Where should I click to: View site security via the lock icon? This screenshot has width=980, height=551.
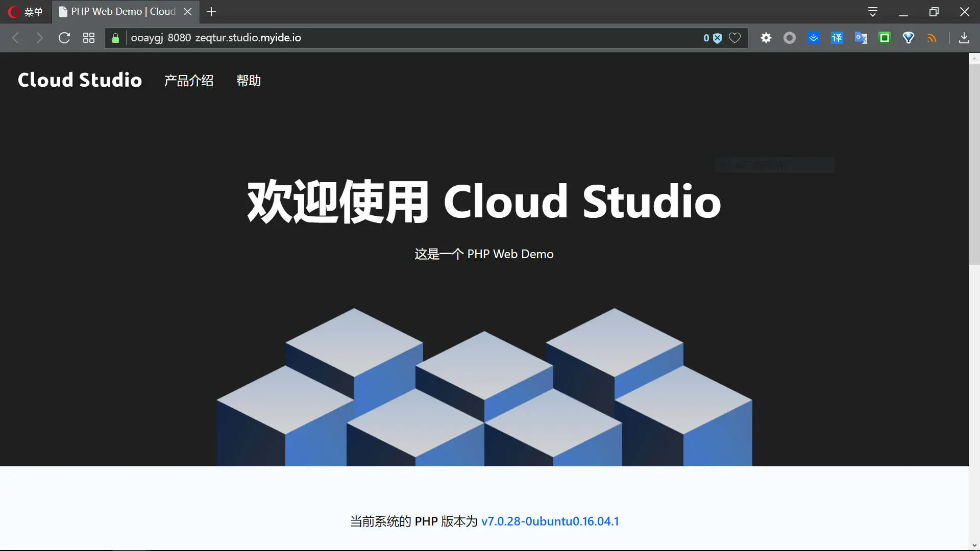click(115, 38)
